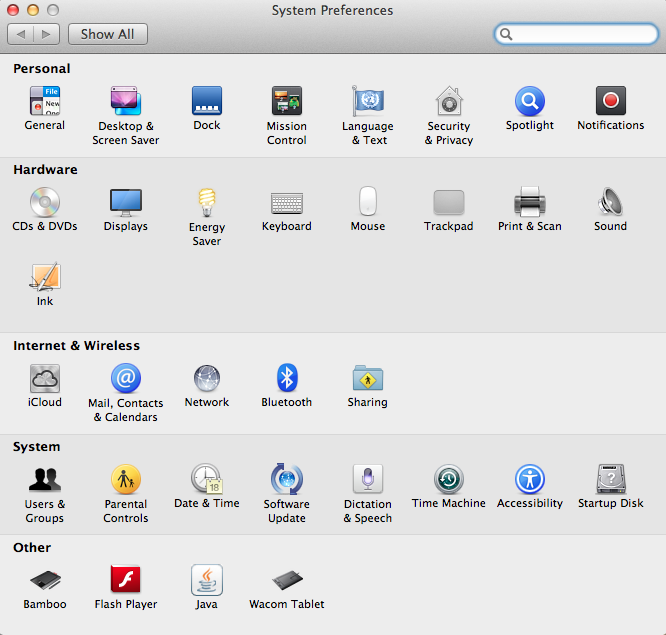Screen dimensions: 666x635
Task: Open Bluetooth preferences icon
Action: tap(287, 377)
